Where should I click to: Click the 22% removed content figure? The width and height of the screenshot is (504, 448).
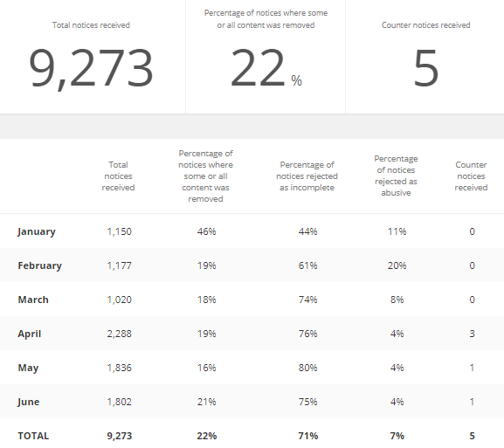(x=266, y=68)
